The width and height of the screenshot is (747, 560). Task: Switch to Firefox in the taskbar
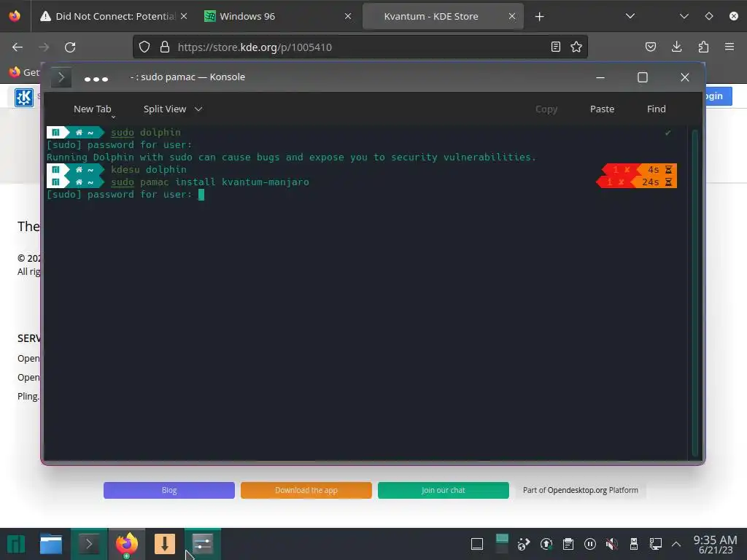pyautogui.click(x=126, y=544)
